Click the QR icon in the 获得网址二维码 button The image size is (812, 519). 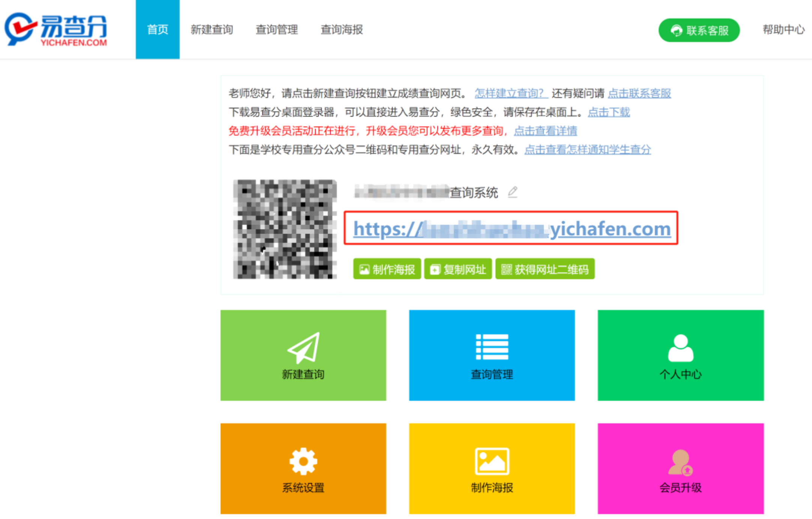point(507,269)
